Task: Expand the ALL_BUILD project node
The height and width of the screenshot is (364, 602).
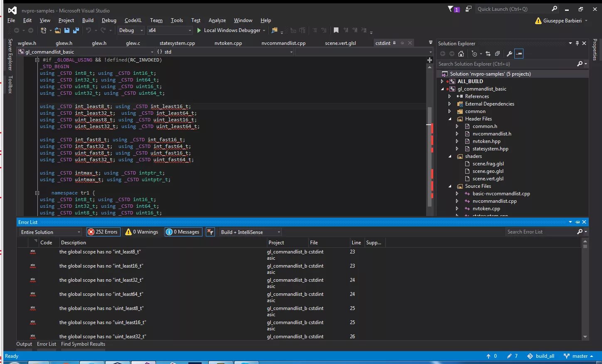Action: tap(442, 81)
